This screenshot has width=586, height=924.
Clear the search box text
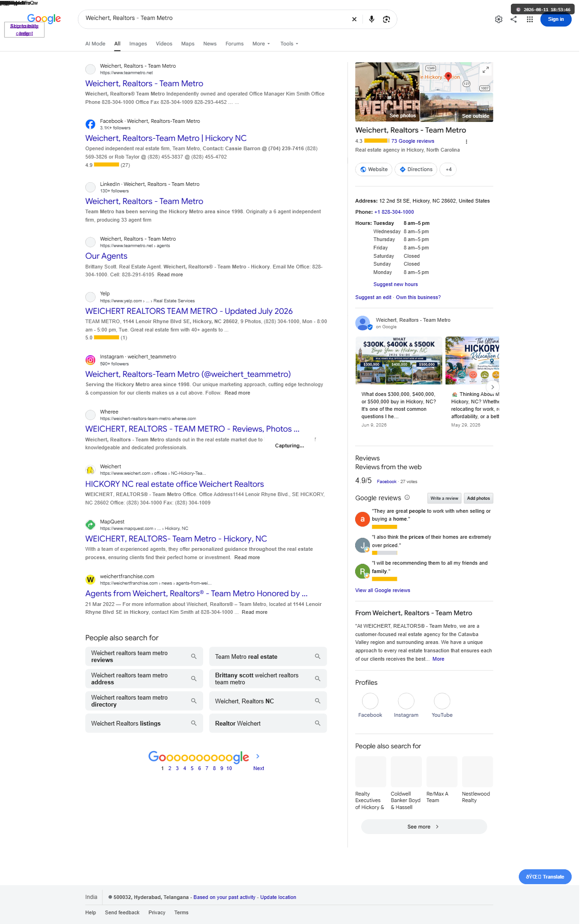click(x=354, y=19)
